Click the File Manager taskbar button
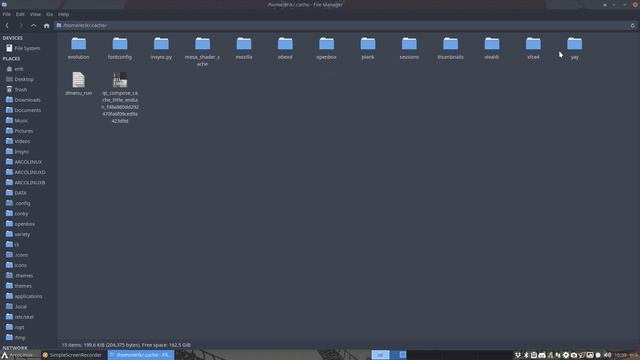This screenshot has width=640, height=360. [141, 355]
